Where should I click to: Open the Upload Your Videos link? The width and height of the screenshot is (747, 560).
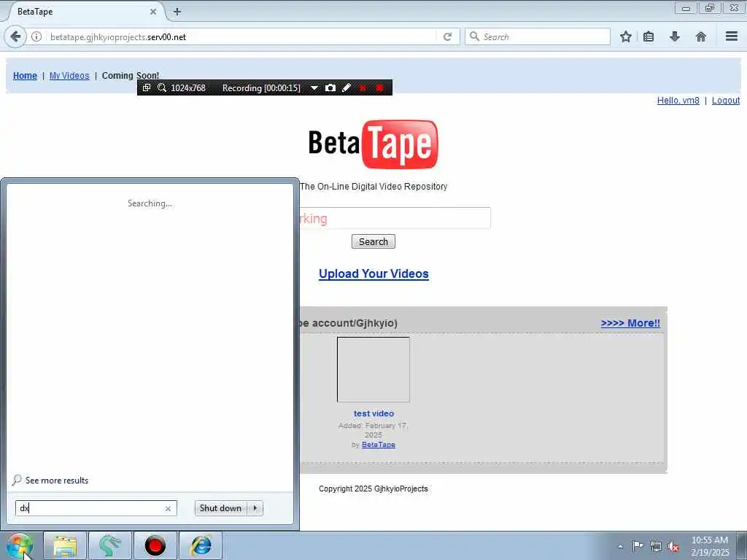373,274
